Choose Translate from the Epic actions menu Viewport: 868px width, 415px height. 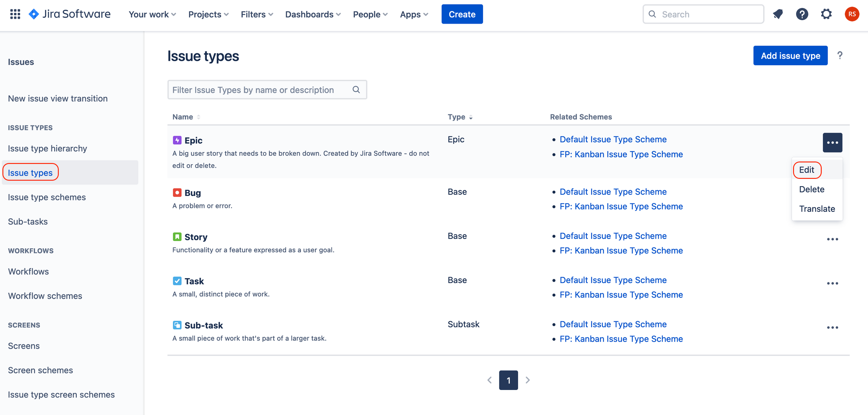click(817, 209)
